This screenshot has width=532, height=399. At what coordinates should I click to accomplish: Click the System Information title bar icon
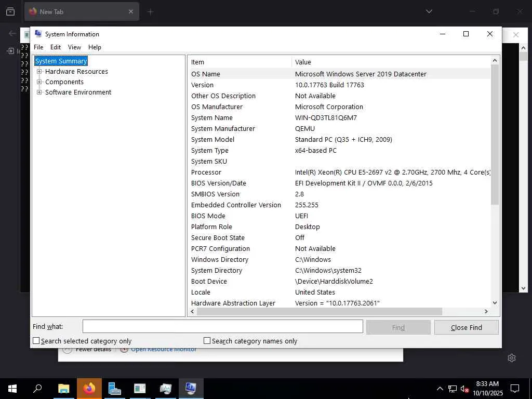pyautogui.click(x=38, y=34)
